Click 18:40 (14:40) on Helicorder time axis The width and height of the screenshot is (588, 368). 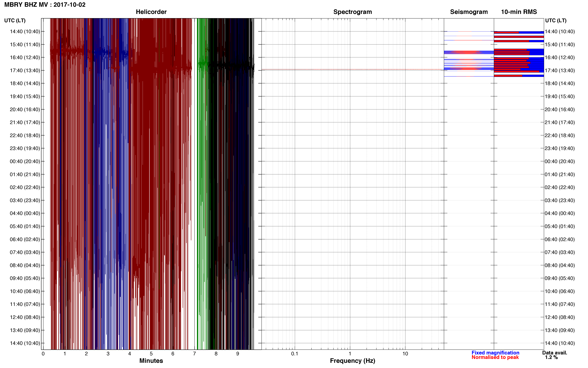pyautogui.click(x=25, y=83)
